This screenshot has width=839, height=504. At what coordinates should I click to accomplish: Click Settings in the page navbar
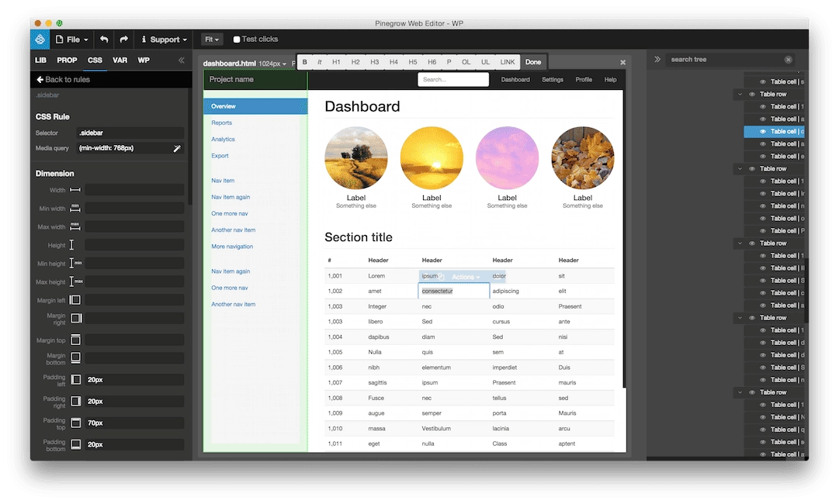tap(552, 80)
